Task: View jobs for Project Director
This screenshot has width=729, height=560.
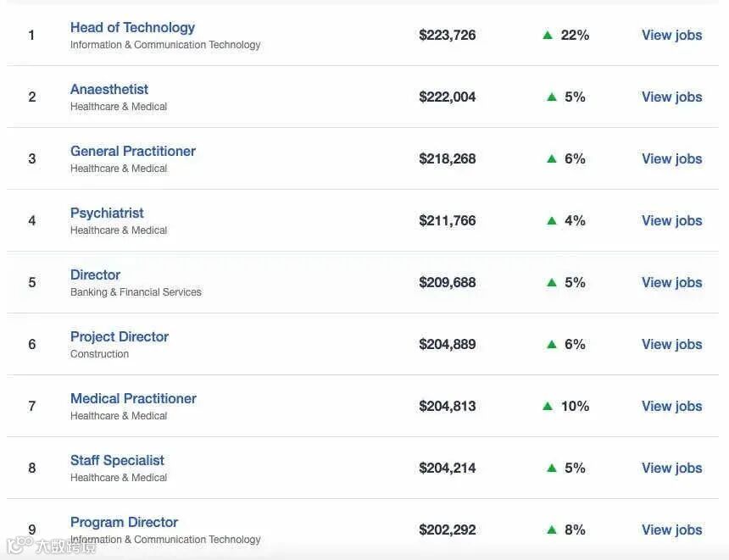Action: point(671,344)
